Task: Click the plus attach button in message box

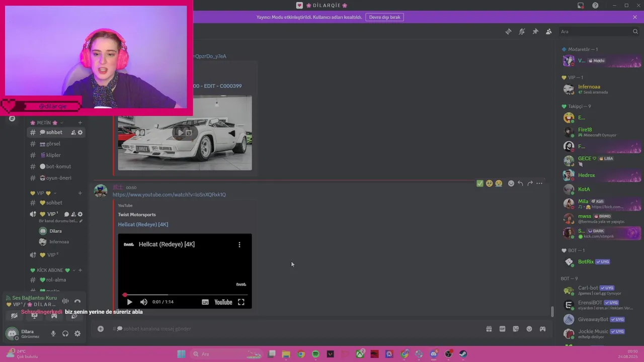Action: [101, 329]
